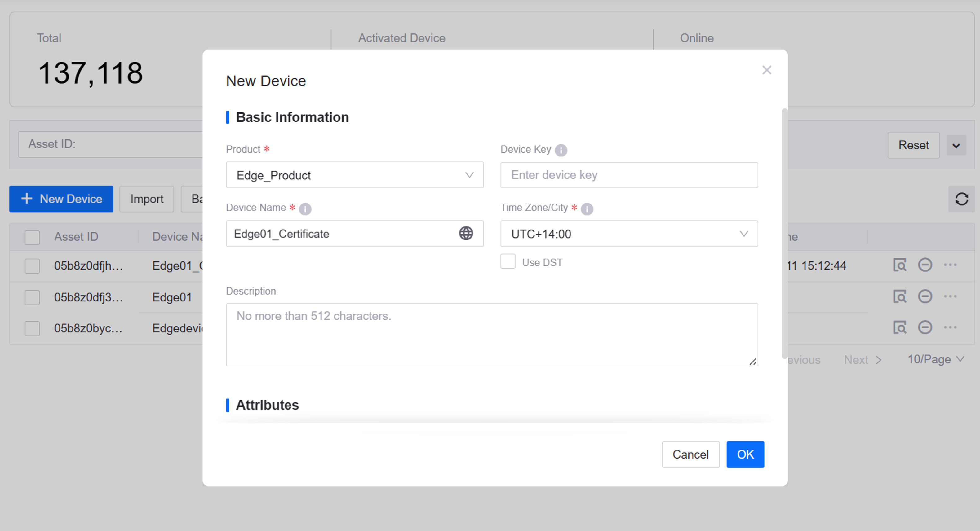Click the refresh icon above the device table
The width and height of the screenshot is (980, 531).
click(x=961, y=199)
